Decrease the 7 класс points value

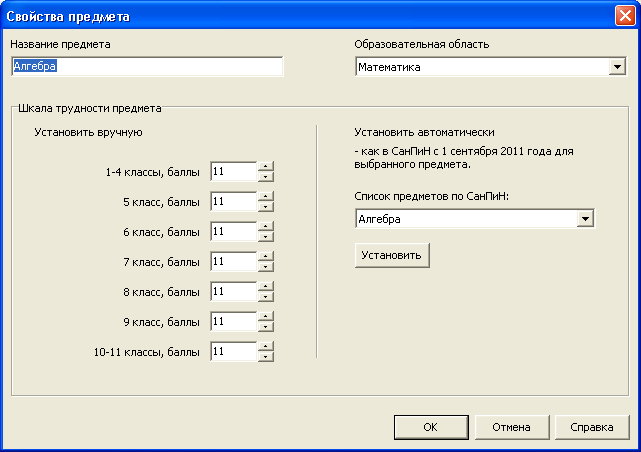pyautogui.click(x=266, y=267)
